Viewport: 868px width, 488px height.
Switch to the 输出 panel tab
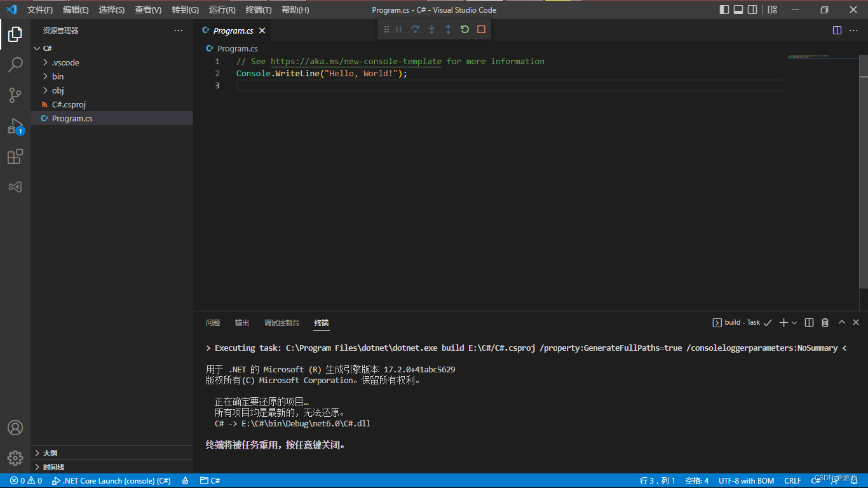(x=242, y=323)
